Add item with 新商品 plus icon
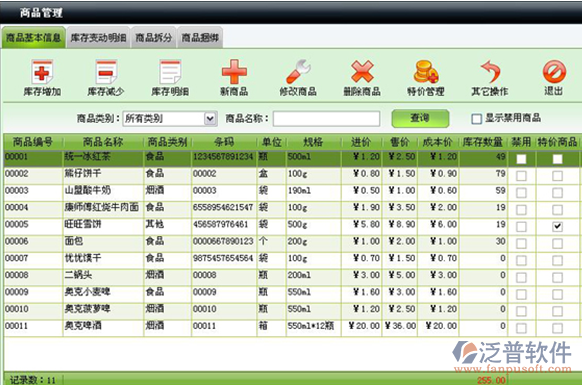This screenshot has height=385, width=582. coord(234,72)
